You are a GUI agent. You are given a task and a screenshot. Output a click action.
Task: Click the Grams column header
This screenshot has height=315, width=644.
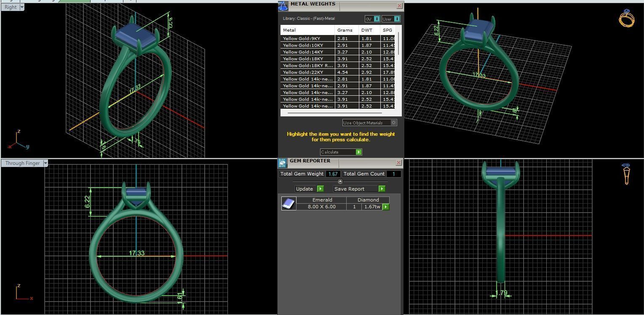(x=347, y=30)
